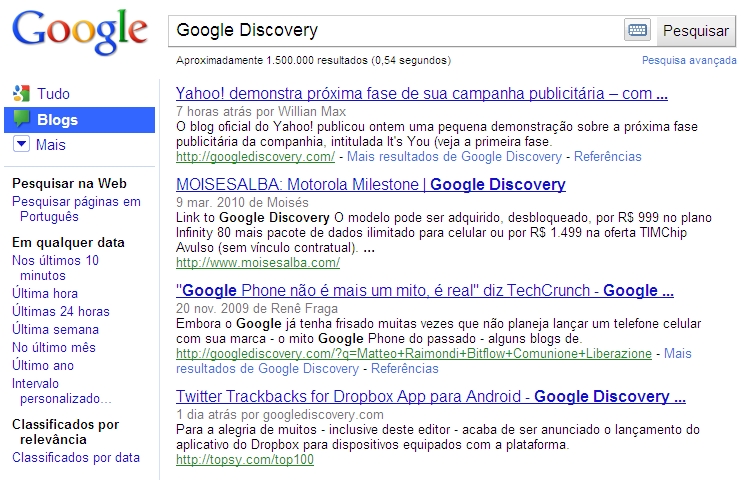
Task: Open Pesquisa avançada link
Action: pos(689,61)
